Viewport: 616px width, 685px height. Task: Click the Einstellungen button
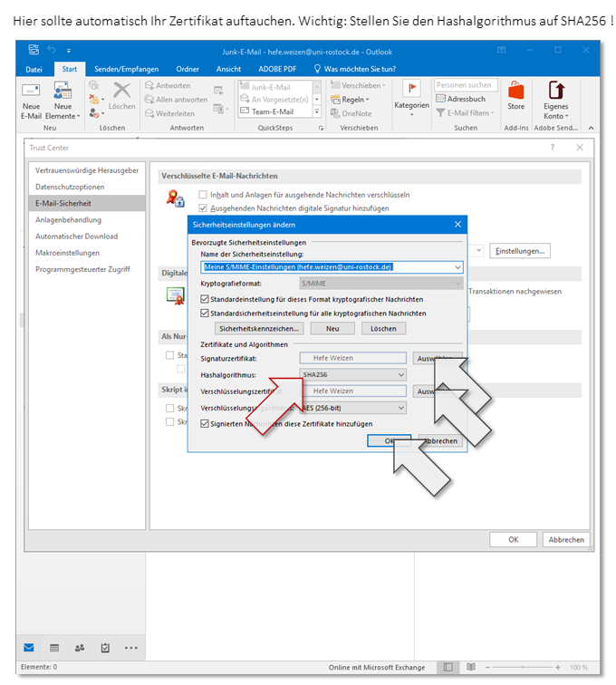click(519, 251)
